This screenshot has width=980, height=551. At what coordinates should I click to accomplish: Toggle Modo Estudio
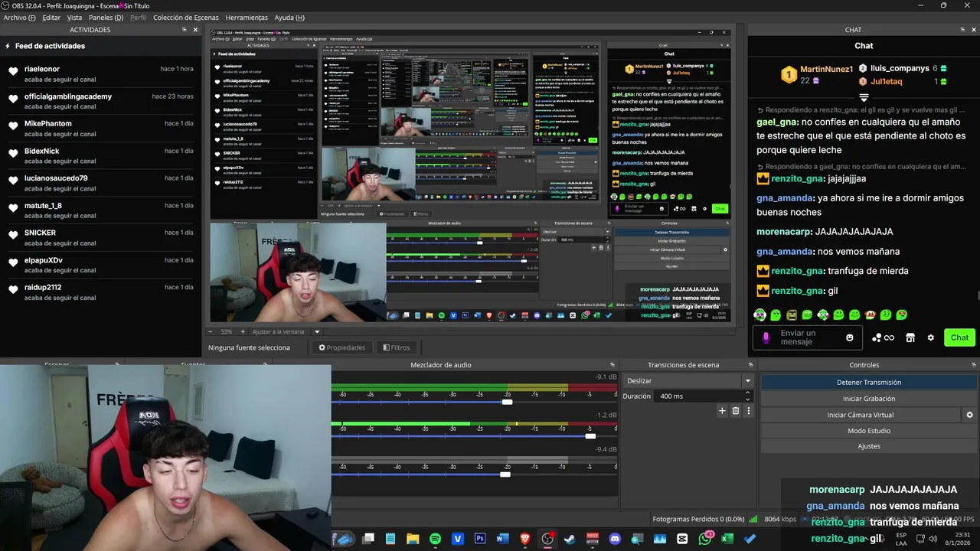point(868,431)
